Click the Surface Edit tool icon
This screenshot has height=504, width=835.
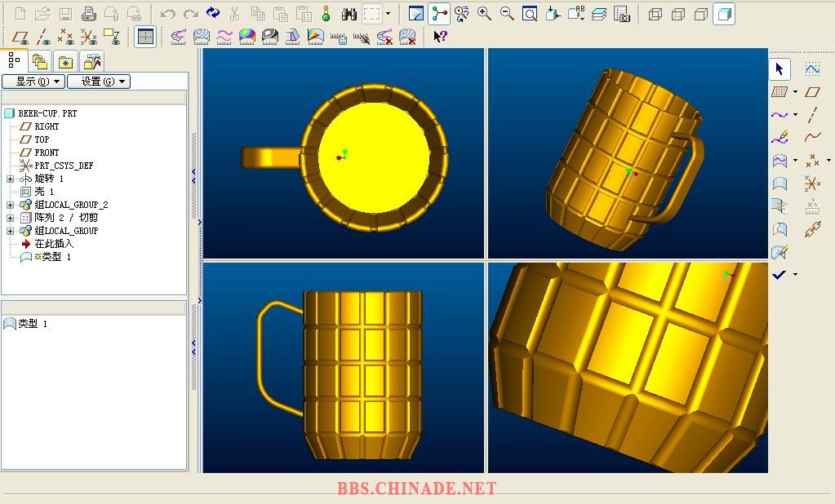(779, 252)
